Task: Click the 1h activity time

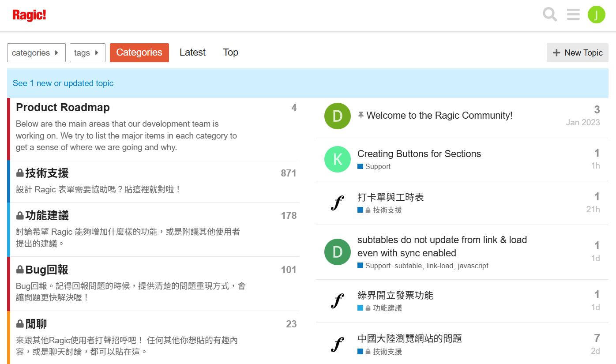Action: (596, 166)
